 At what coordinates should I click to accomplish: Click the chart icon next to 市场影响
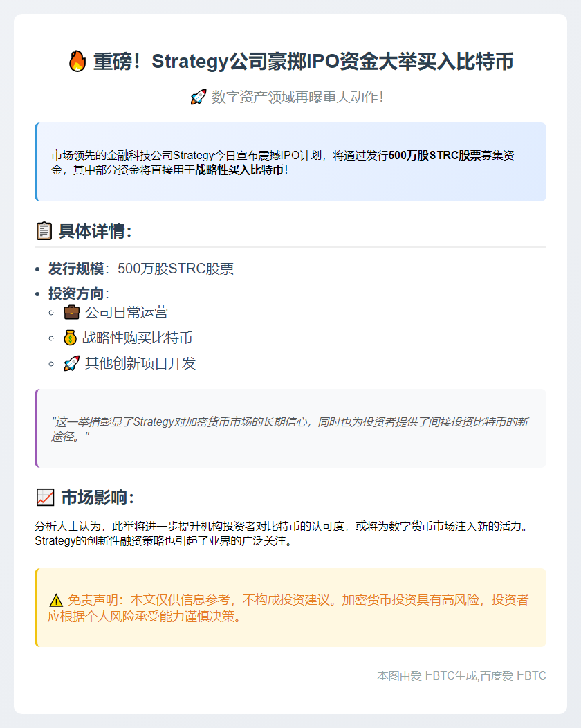tap(45, 498)
